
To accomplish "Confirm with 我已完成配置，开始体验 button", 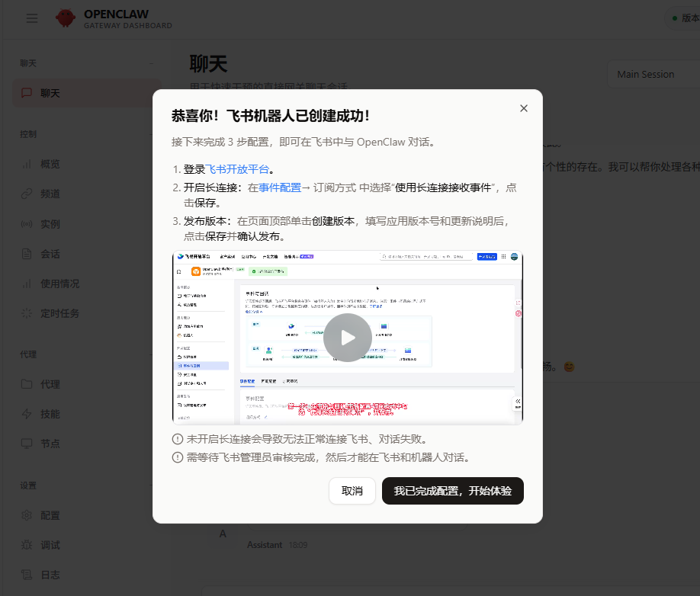I will pyautogui.click(x=452, y=491).
